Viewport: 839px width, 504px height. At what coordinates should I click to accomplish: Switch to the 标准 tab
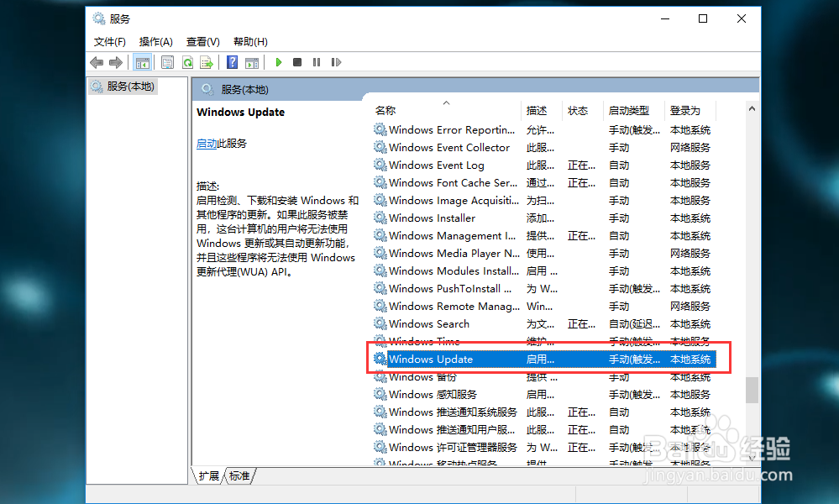click(x=239, y=475)
